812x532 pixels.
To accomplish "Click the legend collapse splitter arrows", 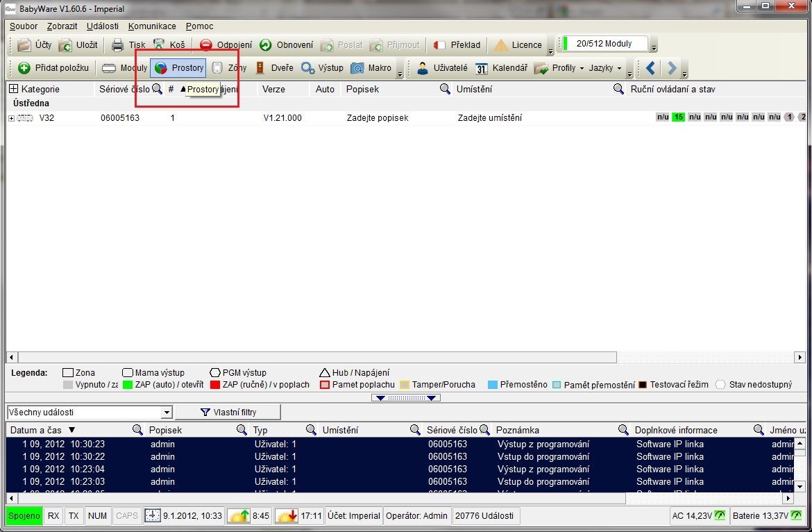I will [406, 398].
